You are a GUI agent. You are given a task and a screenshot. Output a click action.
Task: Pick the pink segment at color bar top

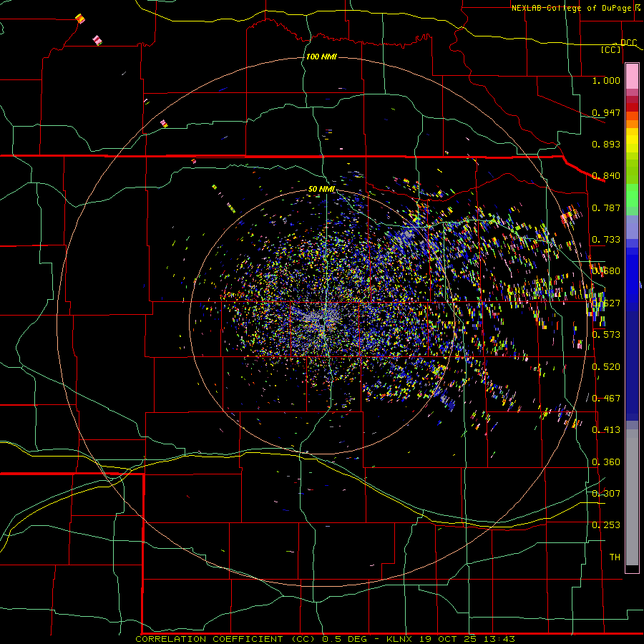pos(632,77)
